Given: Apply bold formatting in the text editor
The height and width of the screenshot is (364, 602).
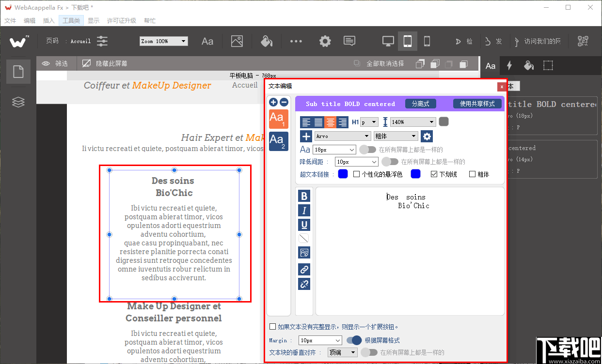Looking at the screenshot, I should (304, 196).
